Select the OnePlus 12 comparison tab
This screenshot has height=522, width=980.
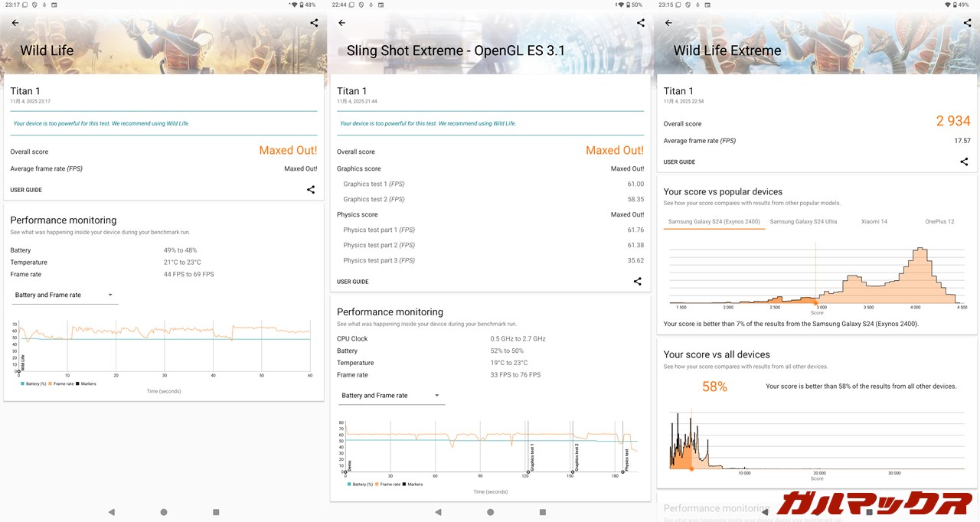939,221
